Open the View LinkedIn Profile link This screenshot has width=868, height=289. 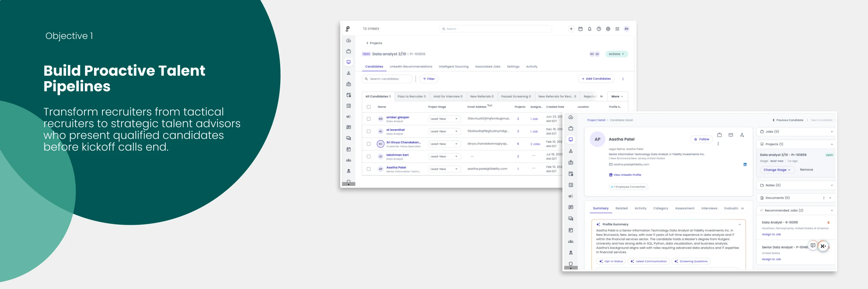(625, 175)
